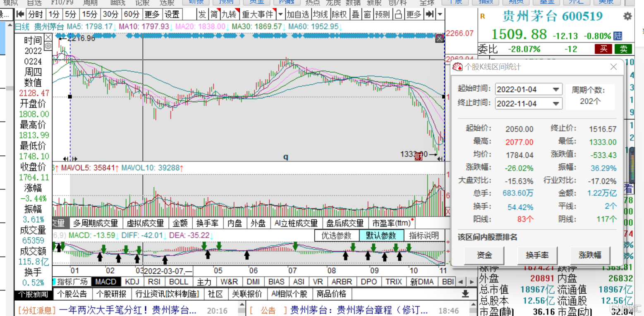Open 设置 in chart toolbar
Viewport: 644px width, 316px height.
click(x=172, y=14)
